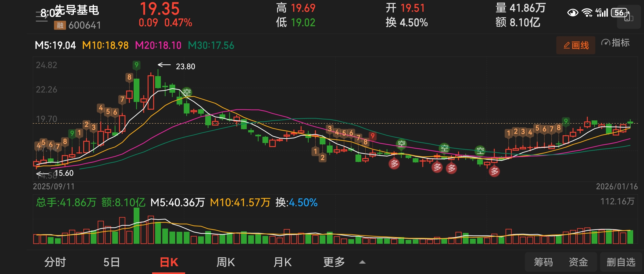
Task: Tap the M5:19.04 moving average label
Action: click(x=55, y=45)
